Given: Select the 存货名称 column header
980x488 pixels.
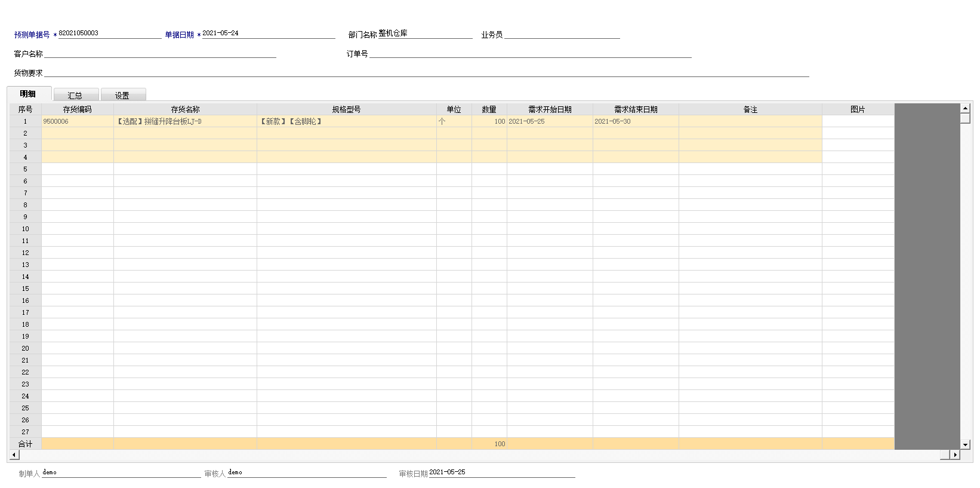Looking at the screenshot, I should tap(185, 109).
